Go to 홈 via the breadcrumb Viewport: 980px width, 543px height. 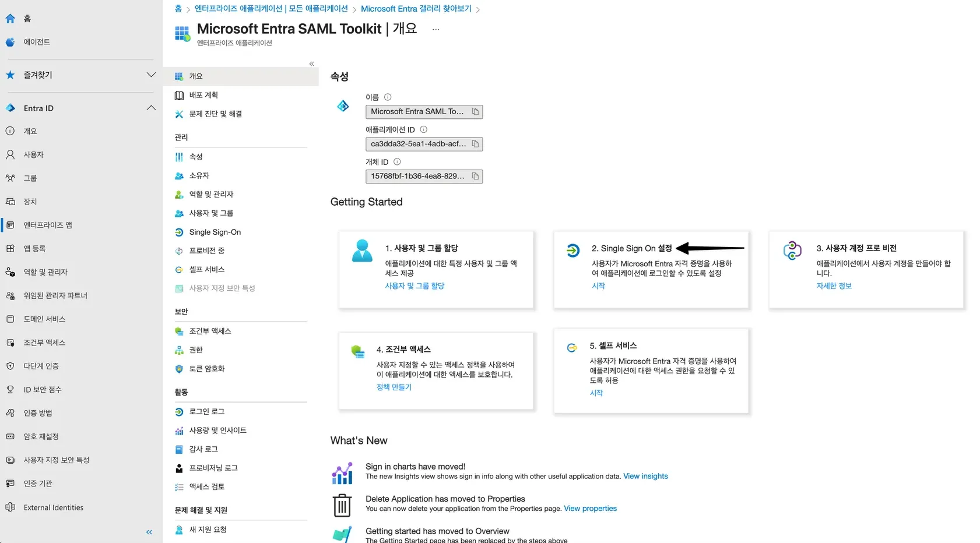pos(178,9)
